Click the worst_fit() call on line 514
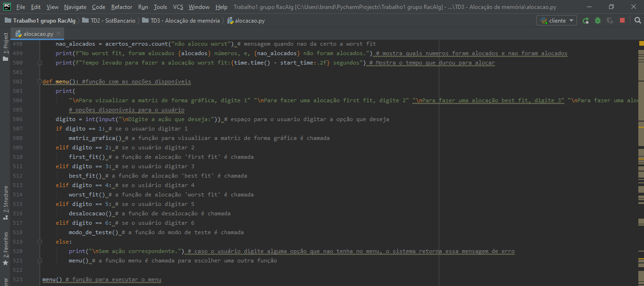The width and height of the screenshot is (644, 286). point(87,195)
